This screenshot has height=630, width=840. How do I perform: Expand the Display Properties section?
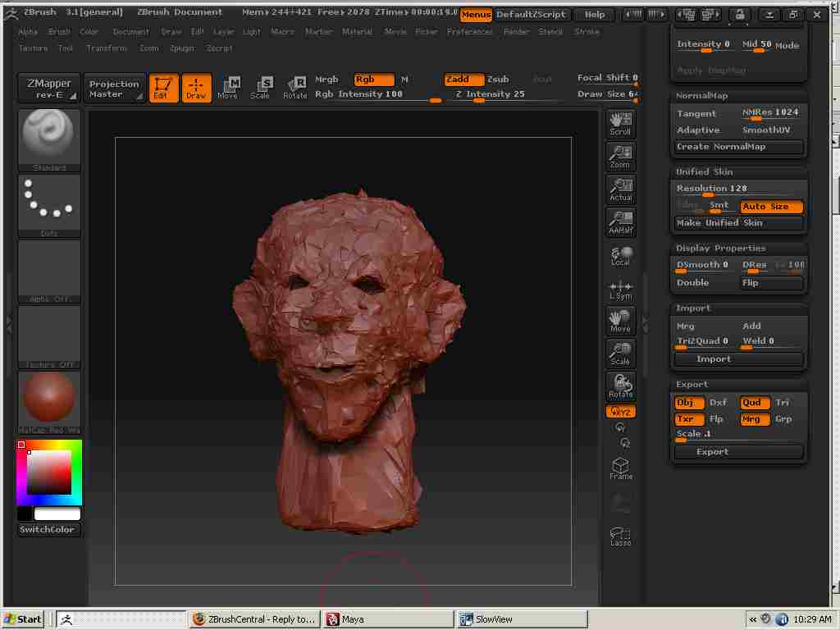pos(720,249)
